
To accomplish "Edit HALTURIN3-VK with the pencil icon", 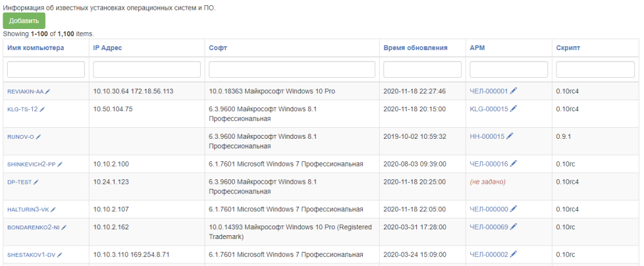I will click(53, 210).
